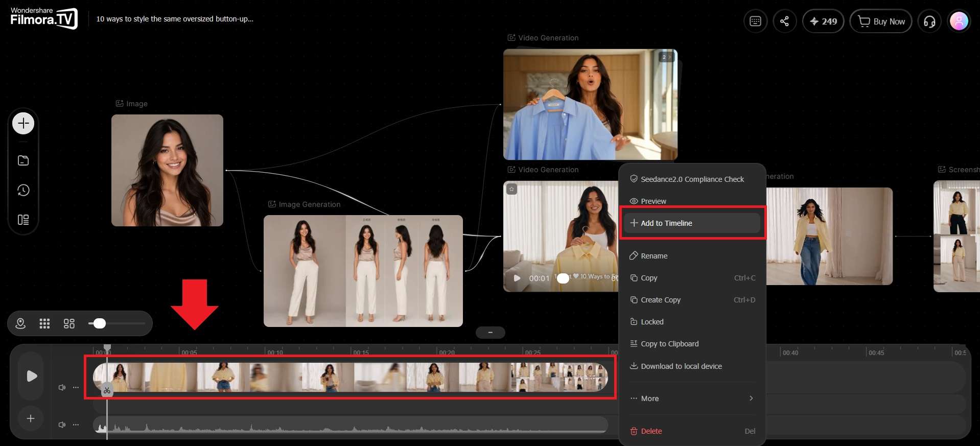Viewport: 980px width, 446px height.
Task: Select the portrait Image node thumbnail
Action: point(167,170)
